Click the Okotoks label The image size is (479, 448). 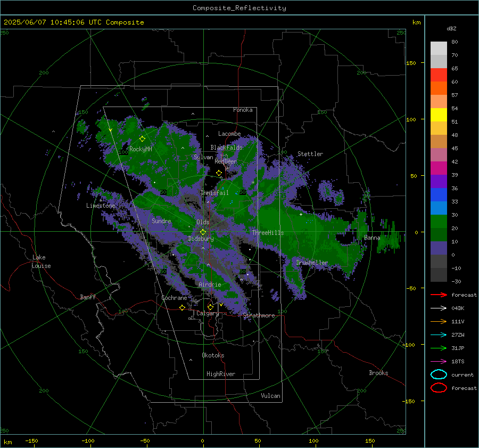[213, 355]
